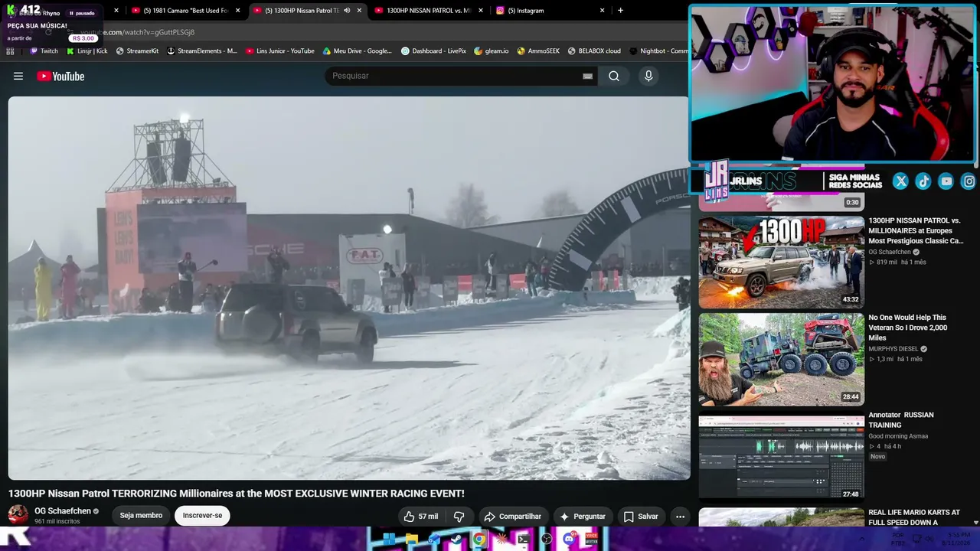Screen dimensions: 980x551
Task: Switch to the 1300HP NISSAN PATROL vs. tab
Action: 428,11
